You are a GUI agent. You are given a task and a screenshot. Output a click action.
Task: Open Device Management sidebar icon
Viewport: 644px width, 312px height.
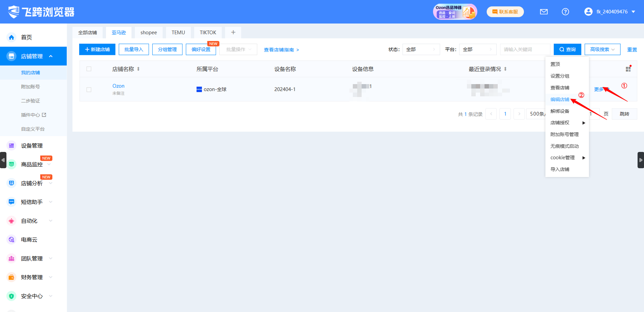(12, 145)
